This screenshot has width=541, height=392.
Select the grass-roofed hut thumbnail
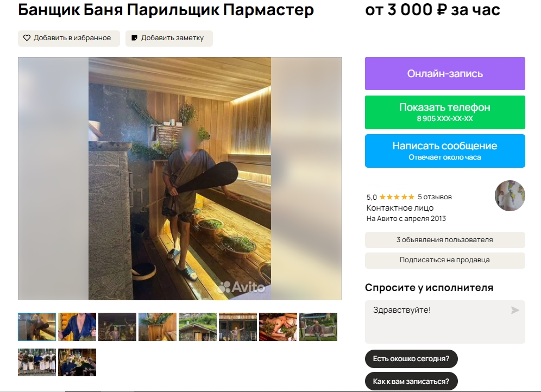click(198, 327)
